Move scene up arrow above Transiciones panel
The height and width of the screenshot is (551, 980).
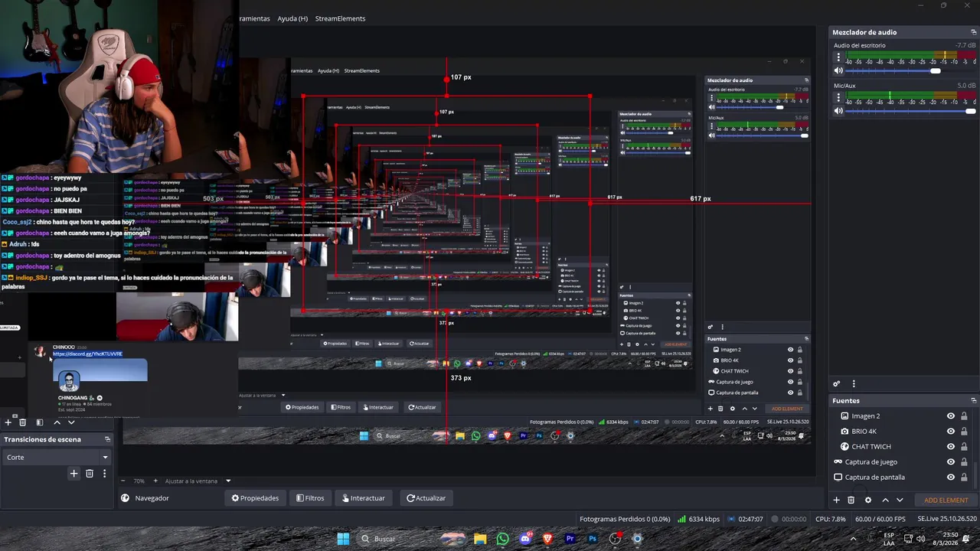pyautogui.click(x=57, y=422)
